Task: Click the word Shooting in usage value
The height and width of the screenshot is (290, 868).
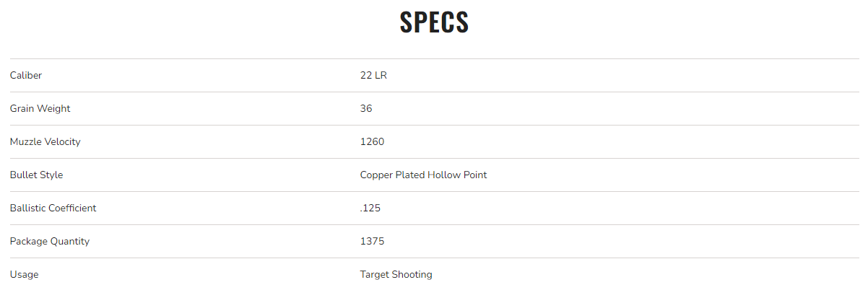Action: click(x=413, y=275)
